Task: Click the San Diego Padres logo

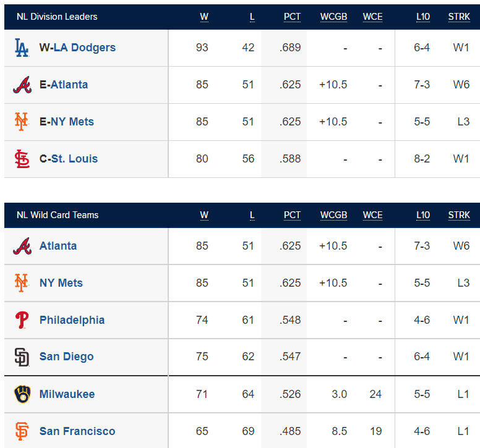Action: click(x=22, y=357)
